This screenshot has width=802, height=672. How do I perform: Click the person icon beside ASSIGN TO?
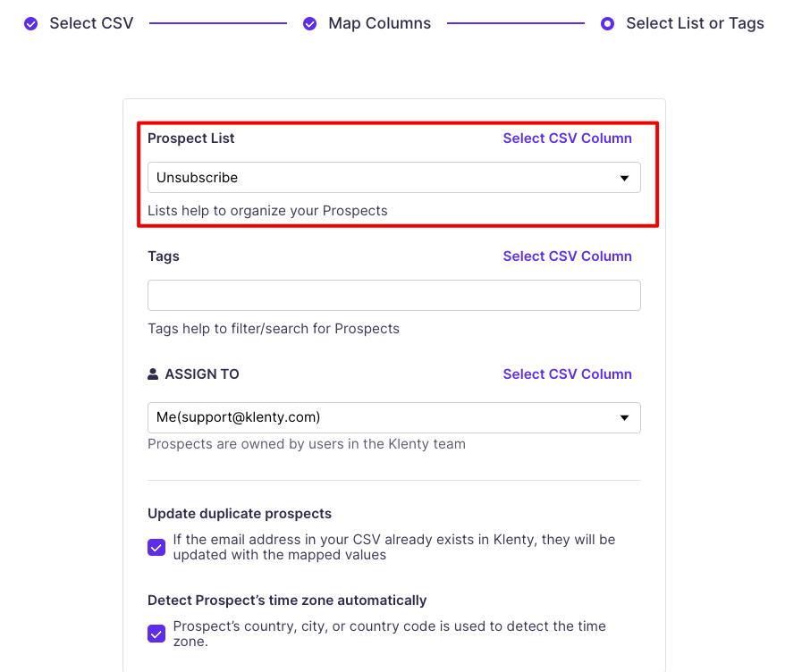pyautogui.click(x=153, y=374)
